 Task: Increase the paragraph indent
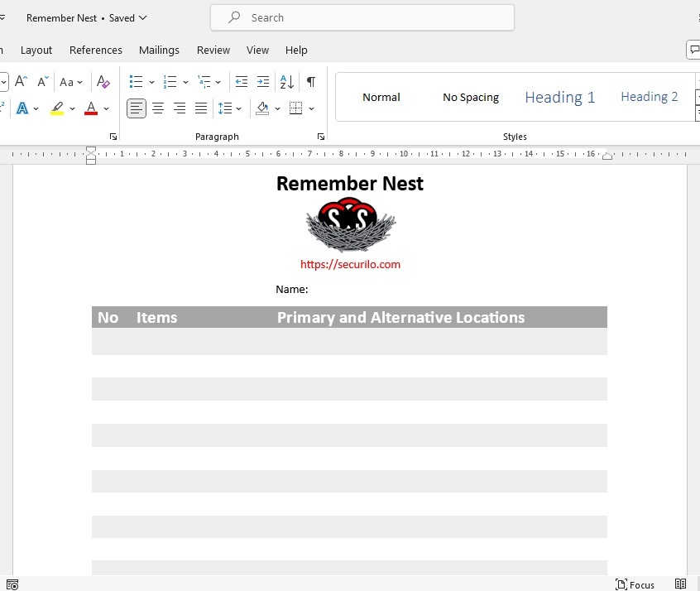[x=263, y=82]
